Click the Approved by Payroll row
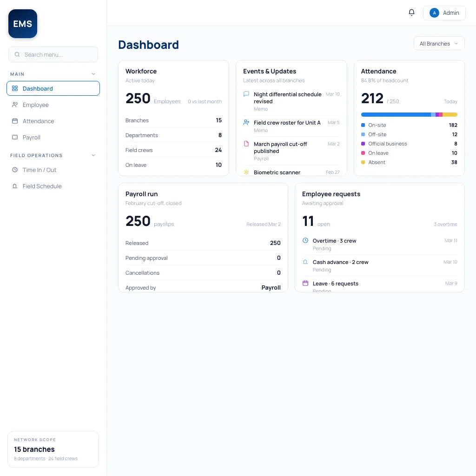 point(203,287)
